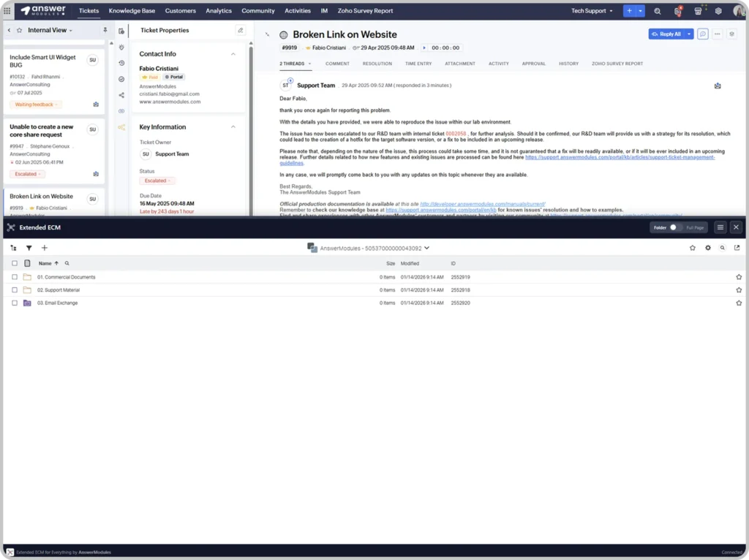Click the pencil edit icon in Ticket Properties
Image resolution: width=749 pixels, height=560 pixels.
[240, 30]
